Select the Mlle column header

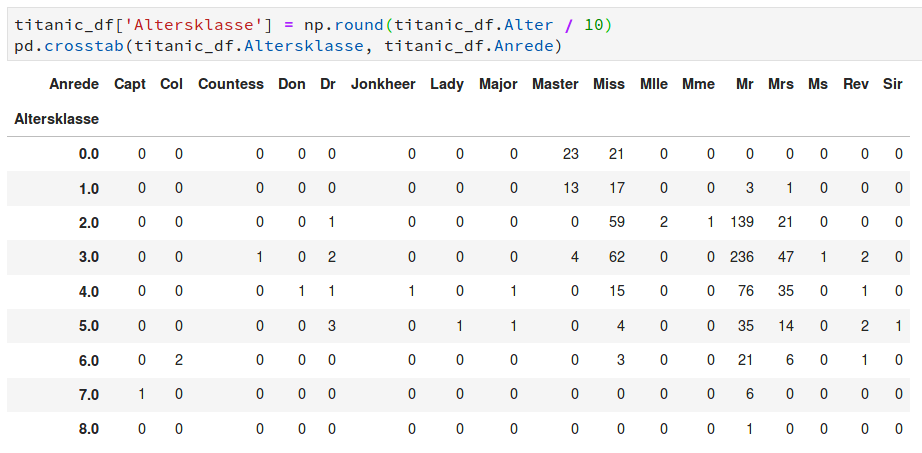[x=653, y=84]
